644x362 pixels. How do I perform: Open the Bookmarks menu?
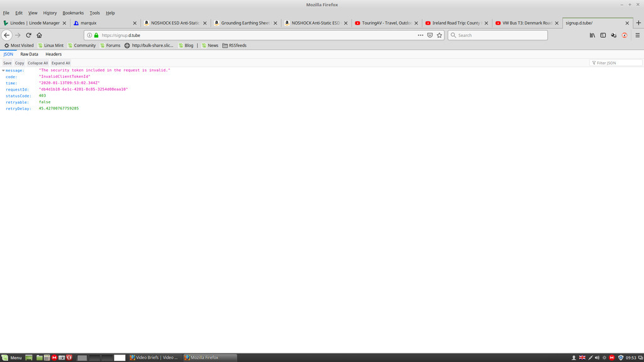[73, 13]
